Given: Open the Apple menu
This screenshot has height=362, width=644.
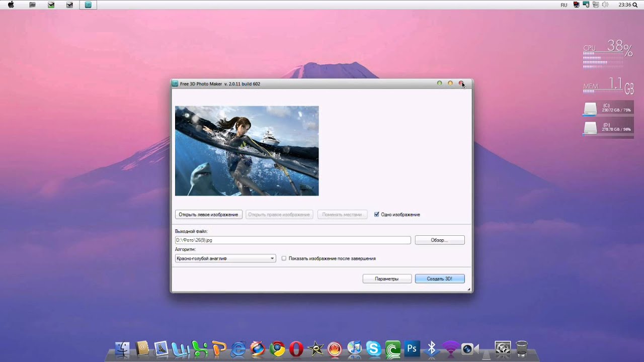Looking at the screenshot, I should 11,5.
